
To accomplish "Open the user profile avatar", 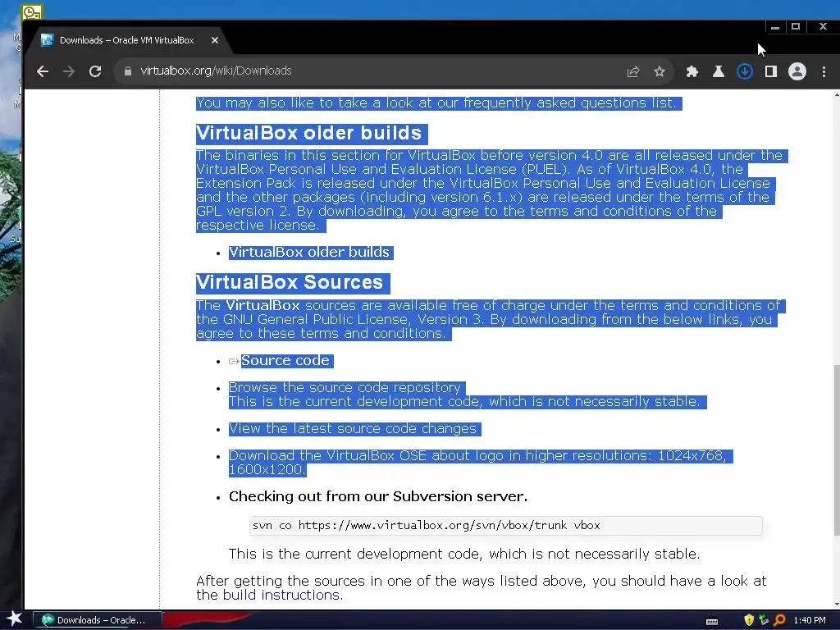I will (797, 71).
